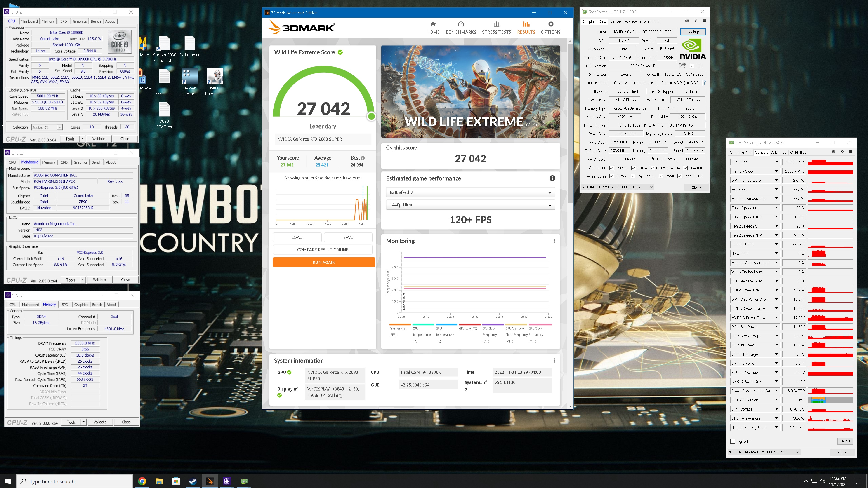868x488 pixels.
Task: Toggle the CUDA checkbox
Action: click(x=633, y=168)
